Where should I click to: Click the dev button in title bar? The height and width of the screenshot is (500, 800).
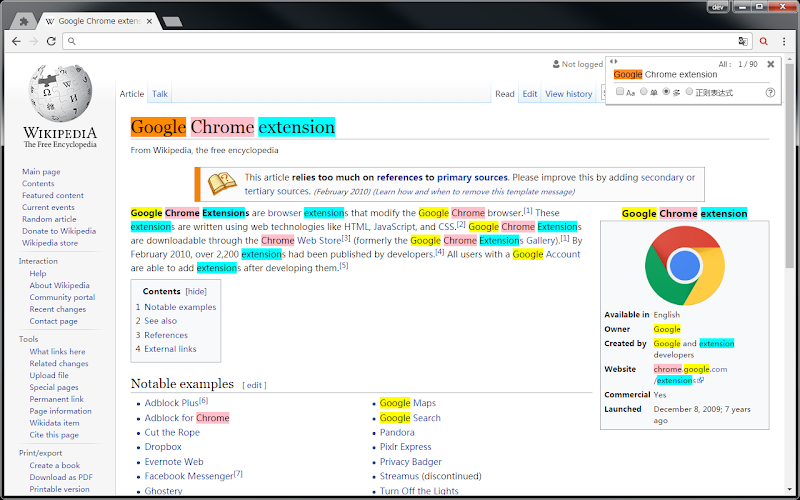[x=717, y=7]
